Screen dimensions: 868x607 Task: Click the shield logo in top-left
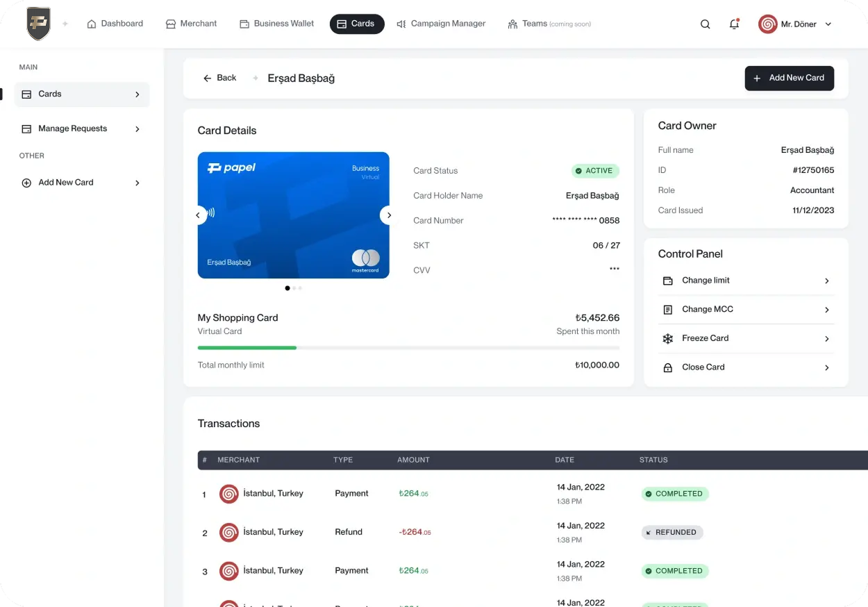[38, 24]
